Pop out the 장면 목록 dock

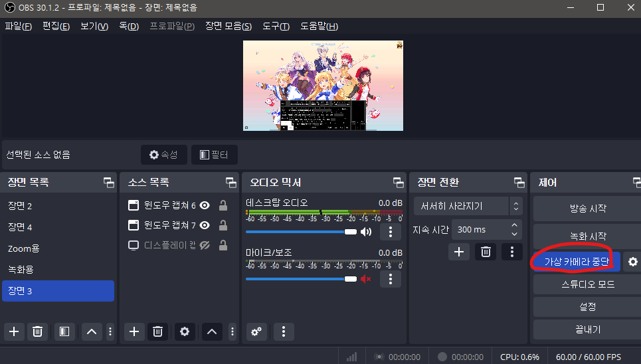tap(109, 183)
